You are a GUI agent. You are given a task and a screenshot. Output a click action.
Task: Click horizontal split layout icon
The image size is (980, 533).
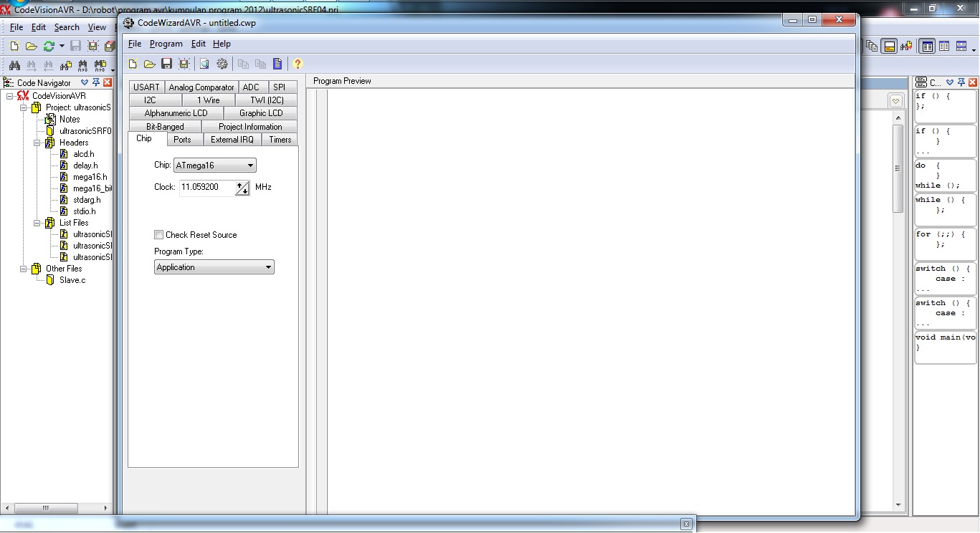(961, 47)
